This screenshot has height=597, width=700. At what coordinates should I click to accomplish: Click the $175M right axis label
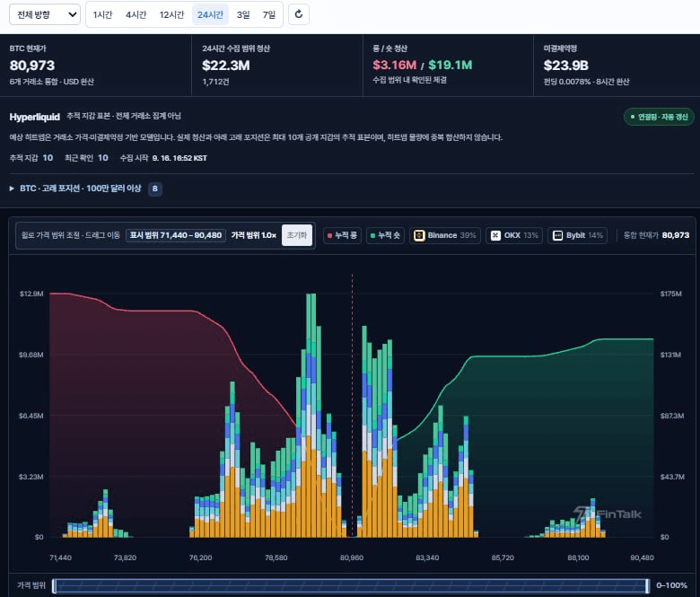tap(671, 294)
